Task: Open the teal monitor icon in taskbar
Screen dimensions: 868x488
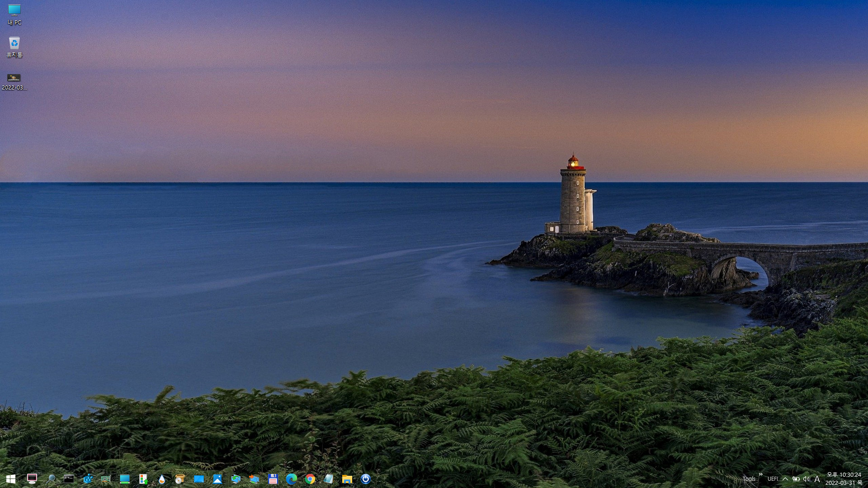Action: 125,479
